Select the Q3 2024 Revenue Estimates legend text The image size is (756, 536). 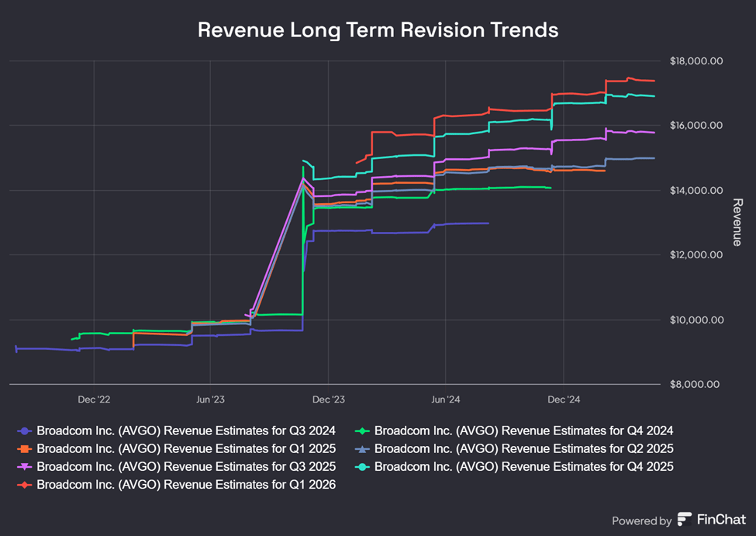tap(186, 431)
